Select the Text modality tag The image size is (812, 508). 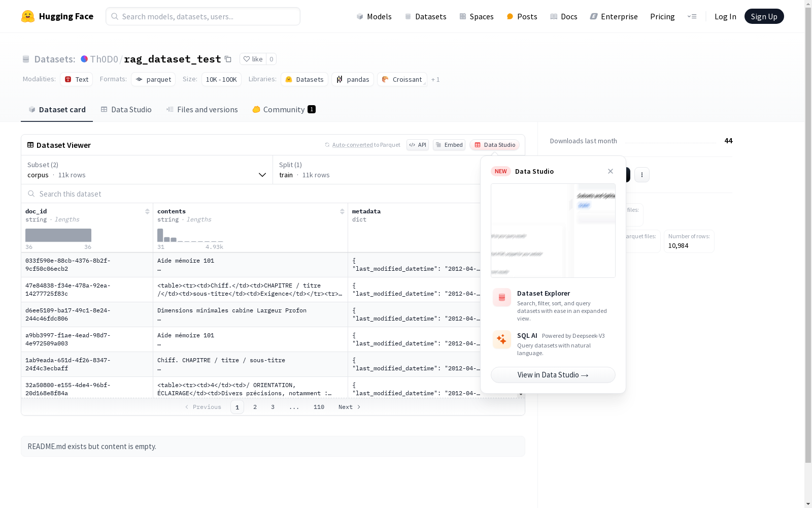tap(77, 79)
